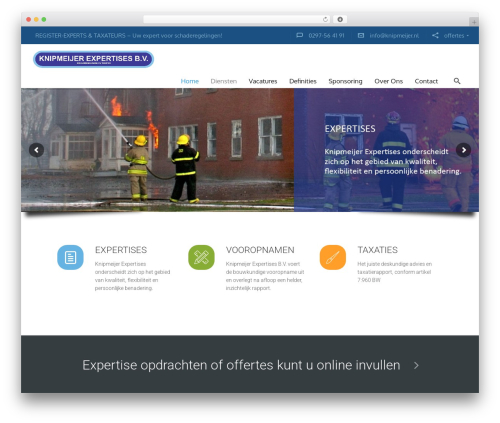
Task: Select the Home menu item
Action: tap(190, 81)
